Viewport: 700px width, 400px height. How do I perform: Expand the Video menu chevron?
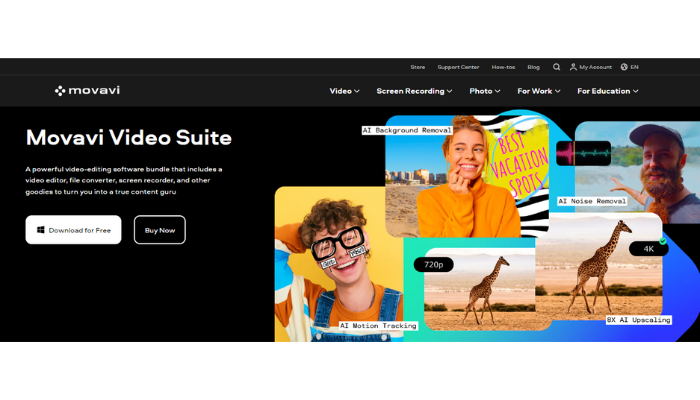(357, 91)
